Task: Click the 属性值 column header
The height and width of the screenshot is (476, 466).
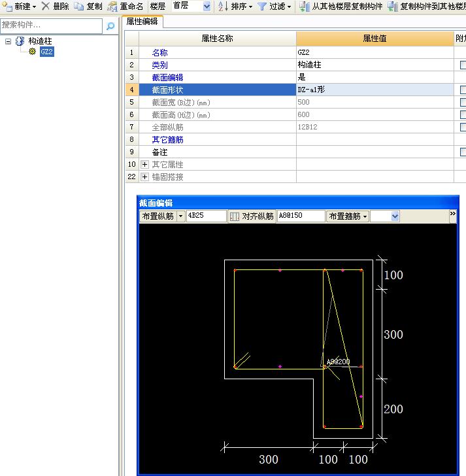Action: (x=374, y=39)
